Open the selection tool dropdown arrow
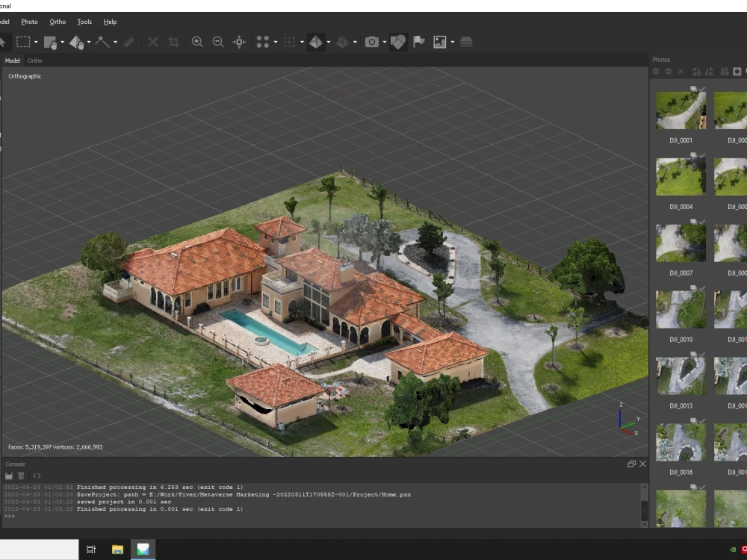This screenshot has width=747, height=560. coord(35,42)
